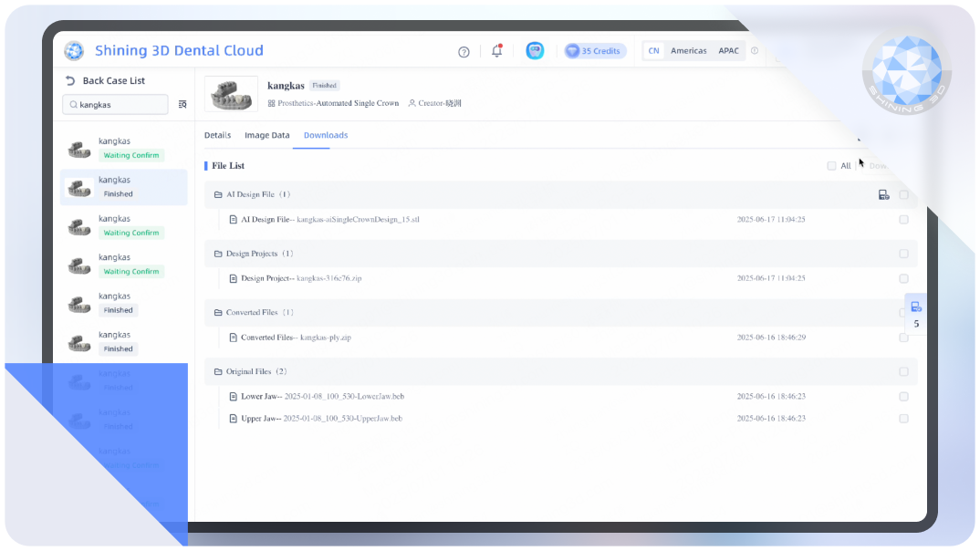Select the Design Project zip file checkbox
This screenshot has height=551, width=980.
[903, 278]
